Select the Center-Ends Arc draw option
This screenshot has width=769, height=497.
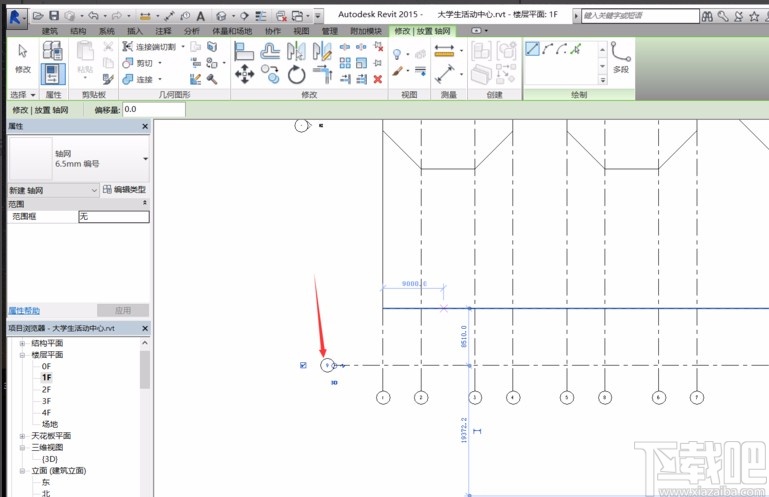(x=562, y=49)
